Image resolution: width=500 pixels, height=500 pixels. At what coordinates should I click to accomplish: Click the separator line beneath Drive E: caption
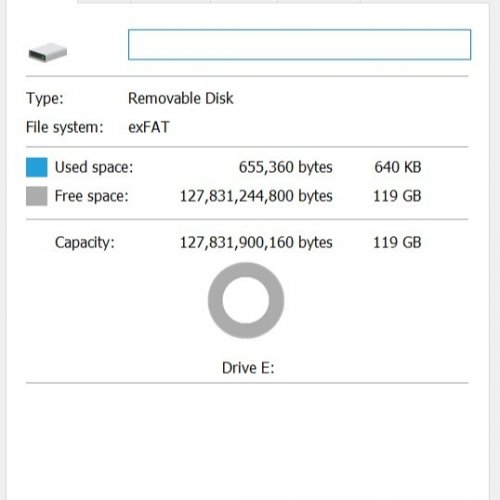[247, 383]
